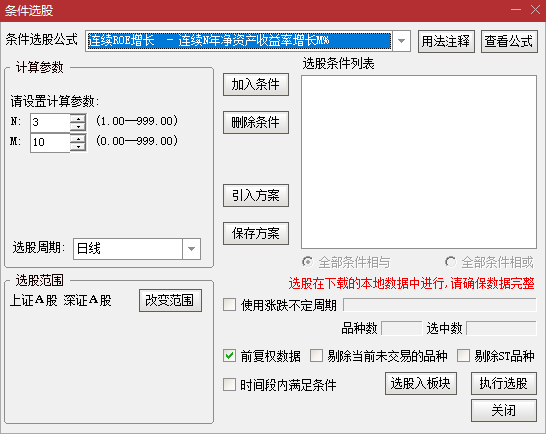The image size is (546, 434).
Task: Decrease the M parameter with down arrow
Action: pyautogui.click(x=78, y=147)
